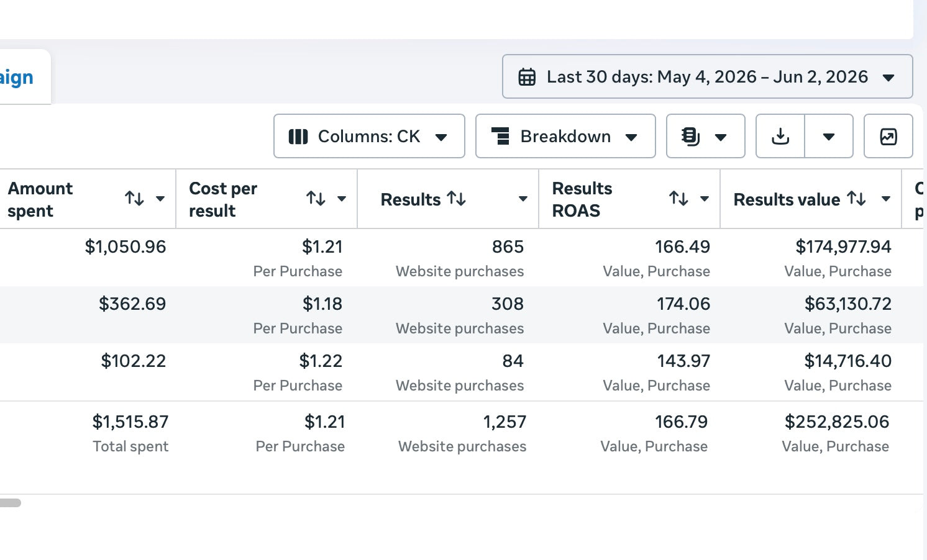
Task: Open the Columns: CK dropdown
Action: 369,136
